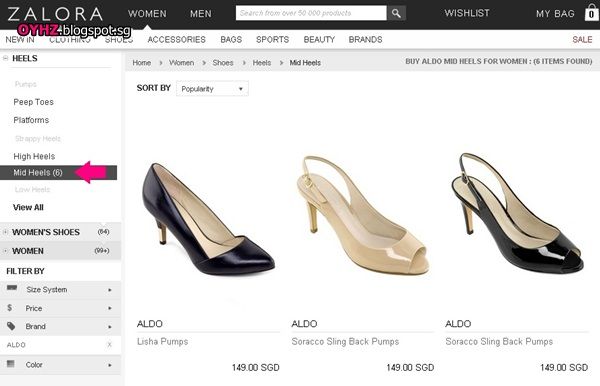Go to Heels breadcrumb
The width and height of the screenshot is (600, 386).
pyautogui.click(x=262, y=63)
